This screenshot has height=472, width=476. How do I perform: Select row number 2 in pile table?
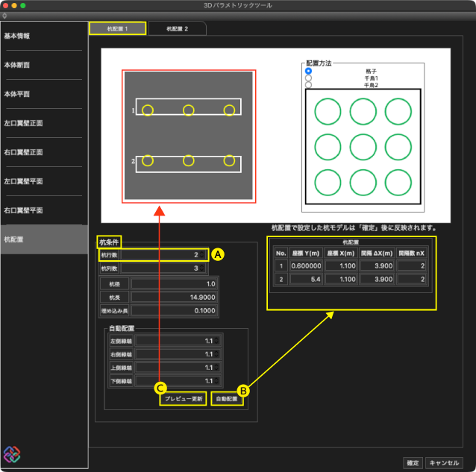coord(281,280)
